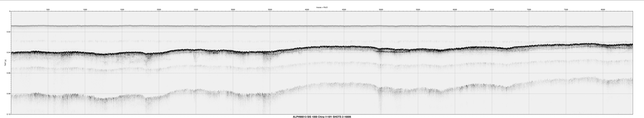The image size is (644, 118).
Task: Click the 5000 trace tick label
Action: pos(381,9)
